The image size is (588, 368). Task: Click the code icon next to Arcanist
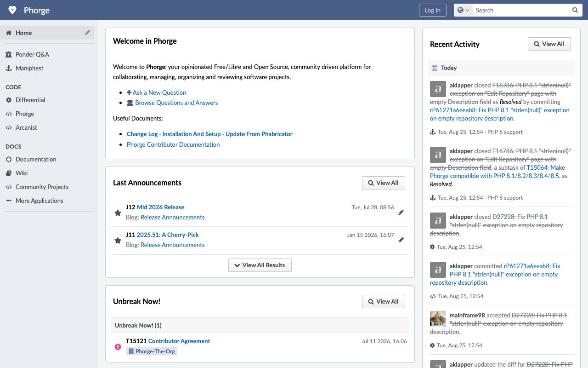pos(9,127)
